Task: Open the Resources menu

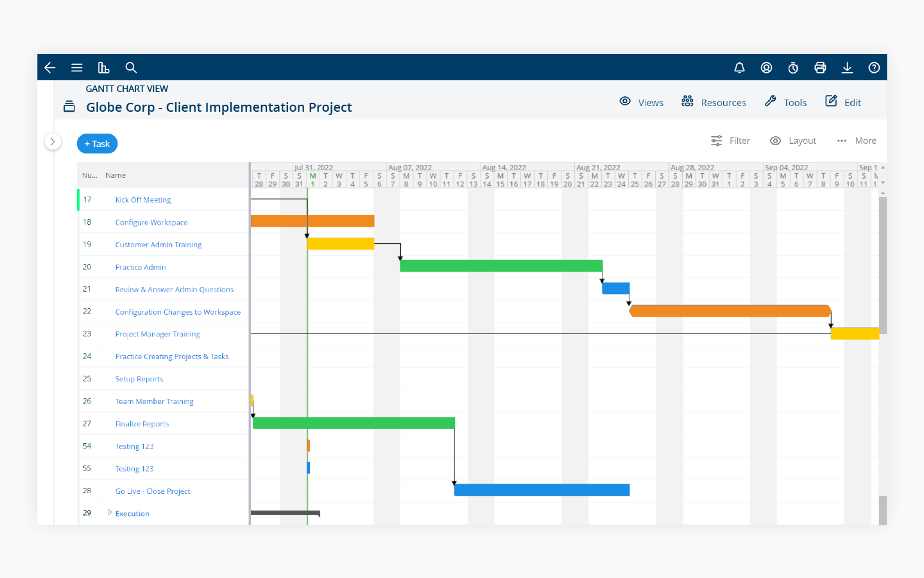Action: [x=714, y=102]
